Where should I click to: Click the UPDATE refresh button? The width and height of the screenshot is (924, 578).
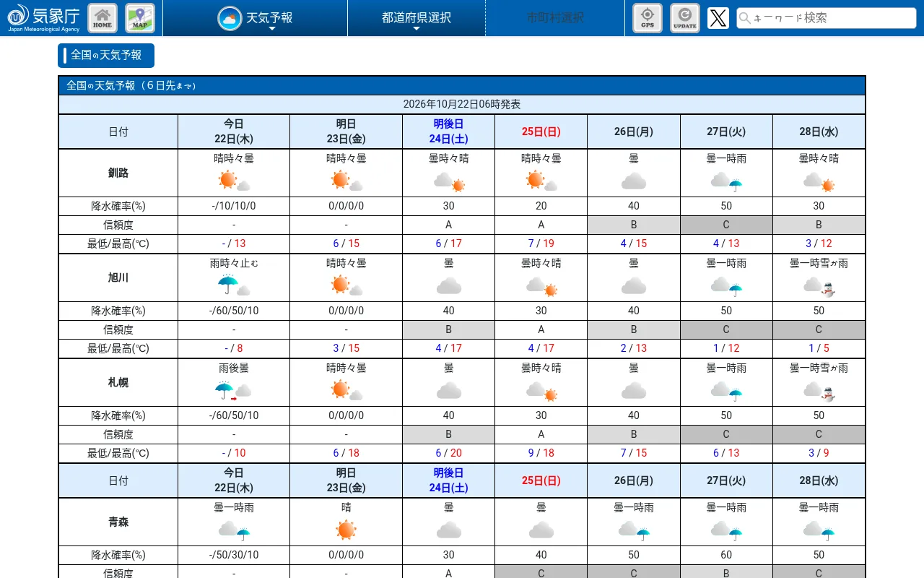[x=685, y=18]
